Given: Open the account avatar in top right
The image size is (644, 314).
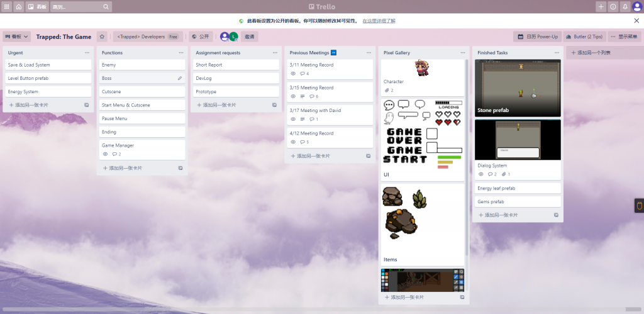Looking at the screenshot, I should coord(637,6).
